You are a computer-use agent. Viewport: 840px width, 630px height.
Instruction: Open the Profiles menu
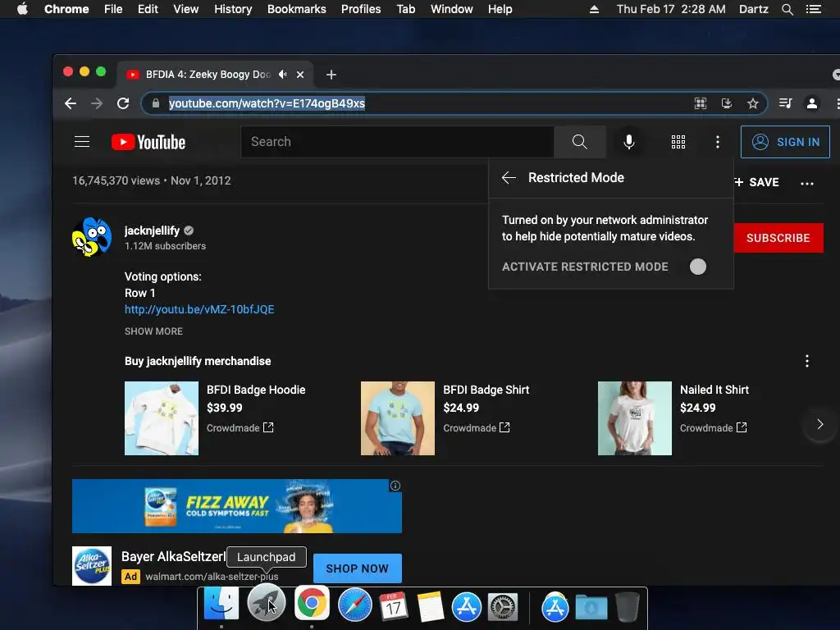361,9
